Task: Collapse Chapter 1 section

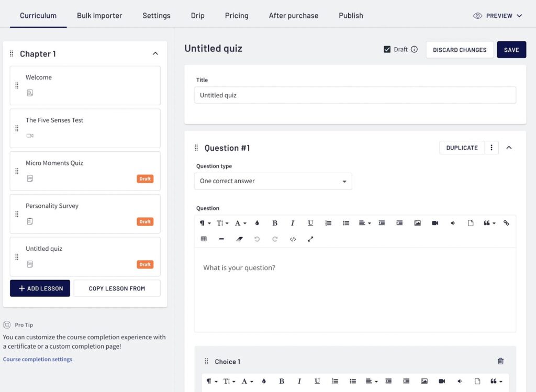Action: click(155, 53)
